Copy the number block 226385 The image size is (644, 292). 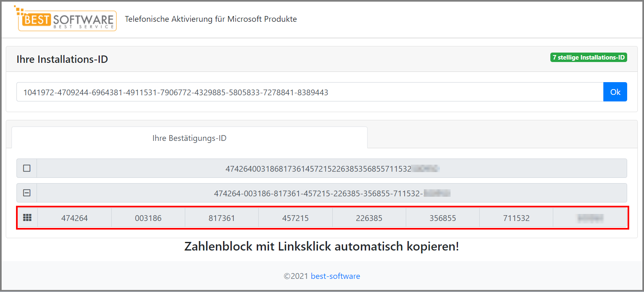(369, 218)
